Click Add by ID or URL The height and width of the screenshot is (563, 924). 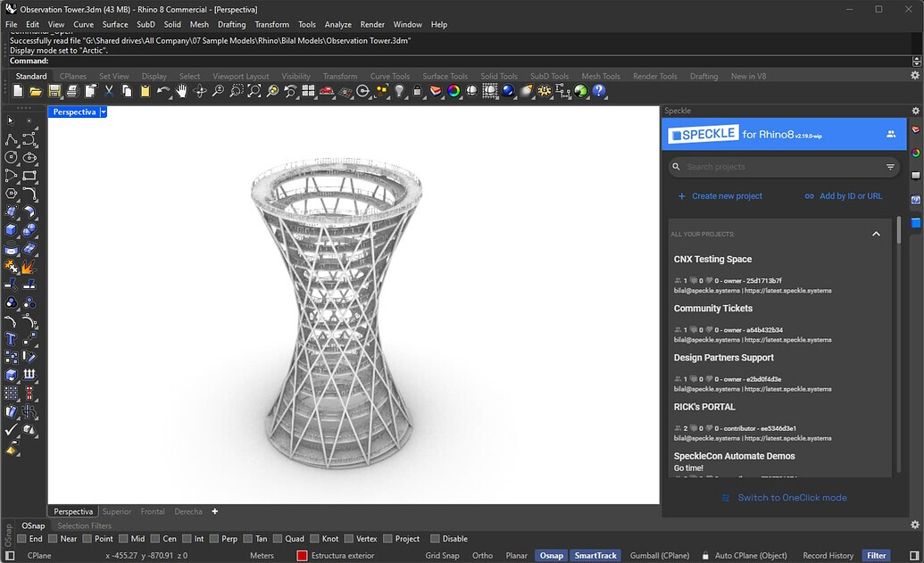click(844, 196)
